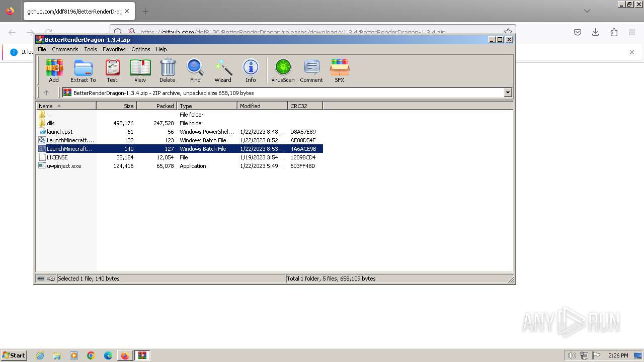Dismiss the Firefox notification bar

632,52
